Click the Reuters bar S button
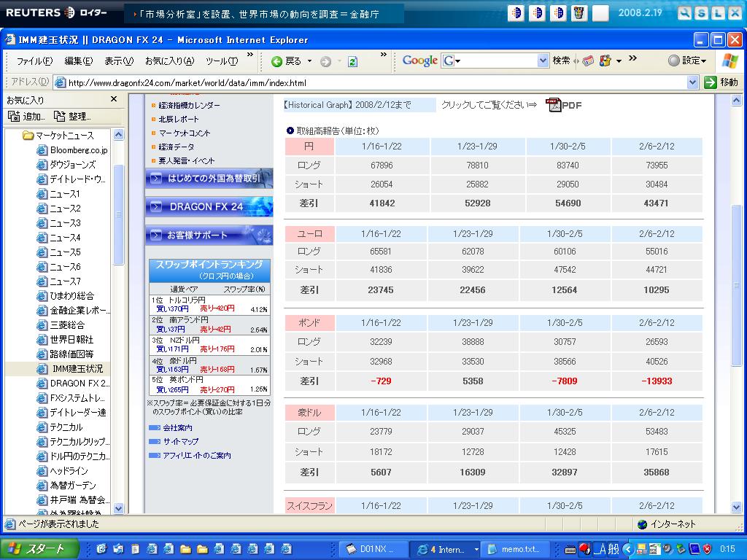This screenshot has height=560, width=747. [x=701, y=13]
